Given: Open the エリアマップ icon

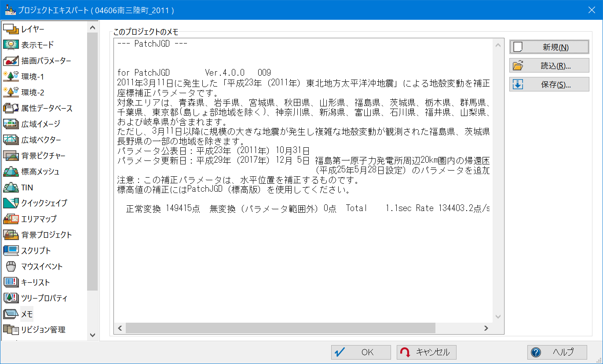Looking at the screenshot, I should 11,219.
